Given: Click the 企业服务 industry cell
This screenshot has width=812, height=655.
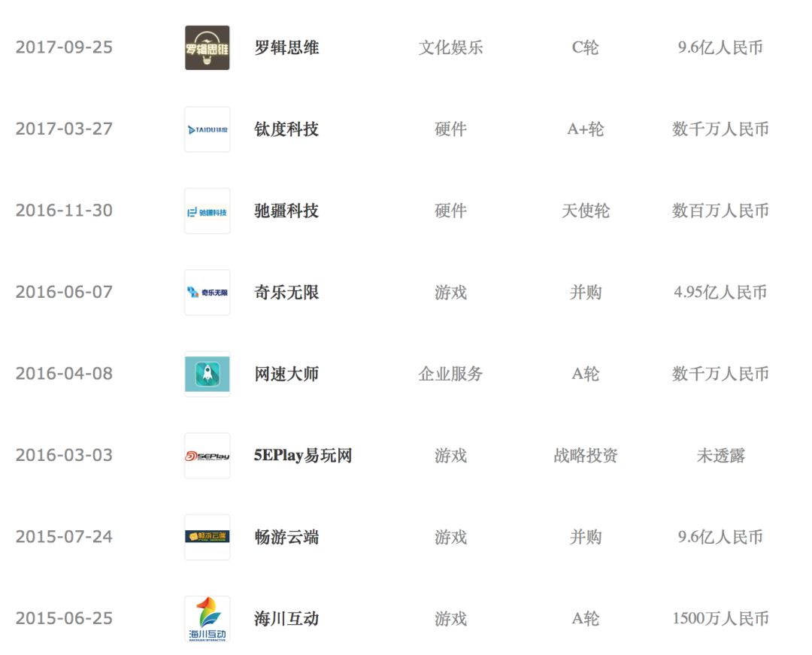Looking at the screenshot, I should [450, 374].
